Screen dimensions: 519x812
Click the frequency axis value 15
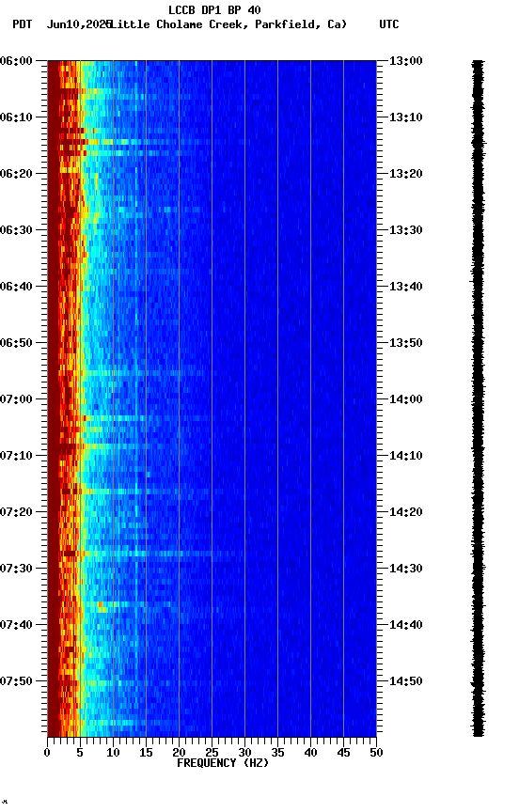point(146,753)
